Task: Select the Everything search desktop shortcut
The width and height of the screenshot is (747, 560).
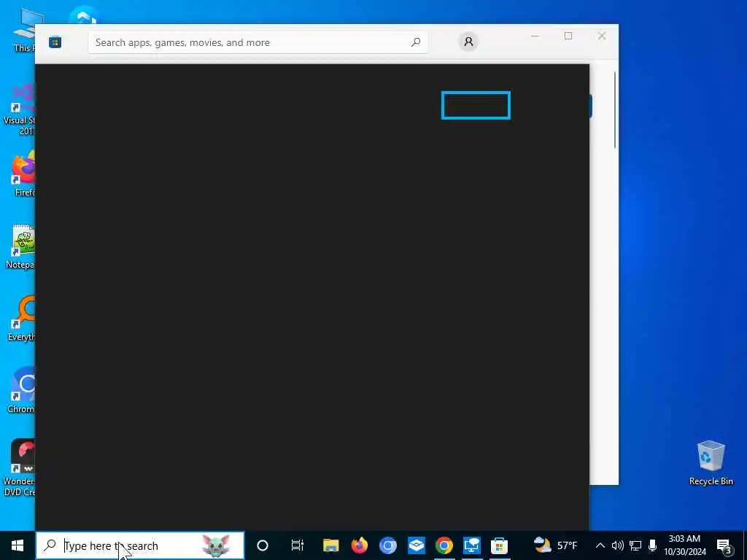Action: click(x=21, y=319)
